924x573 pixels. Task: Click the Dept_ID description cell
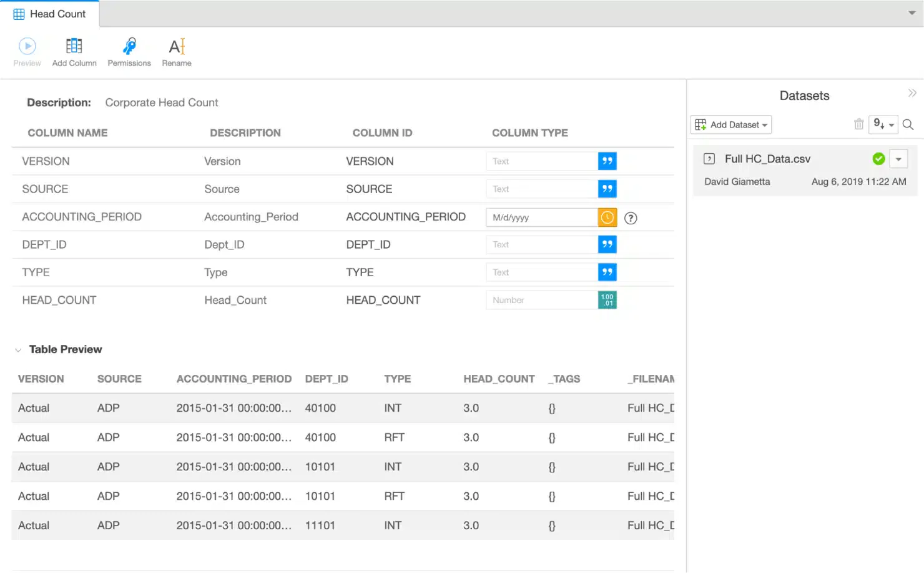click(224, 244)
